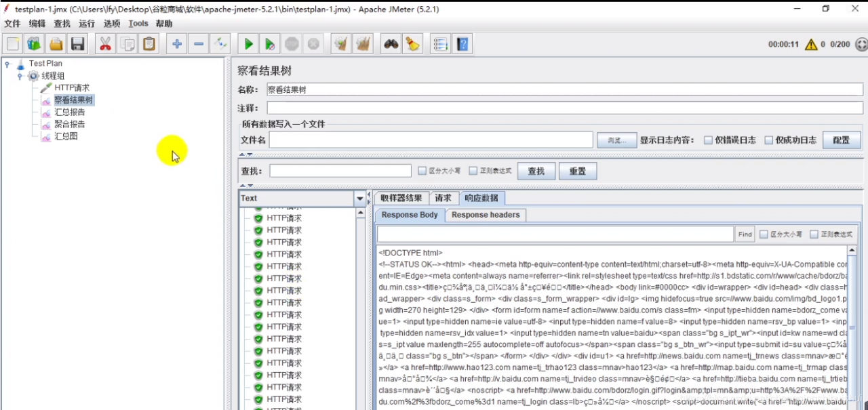Select HTTP请求 sampler in the left test plan tree

[72, 88]
